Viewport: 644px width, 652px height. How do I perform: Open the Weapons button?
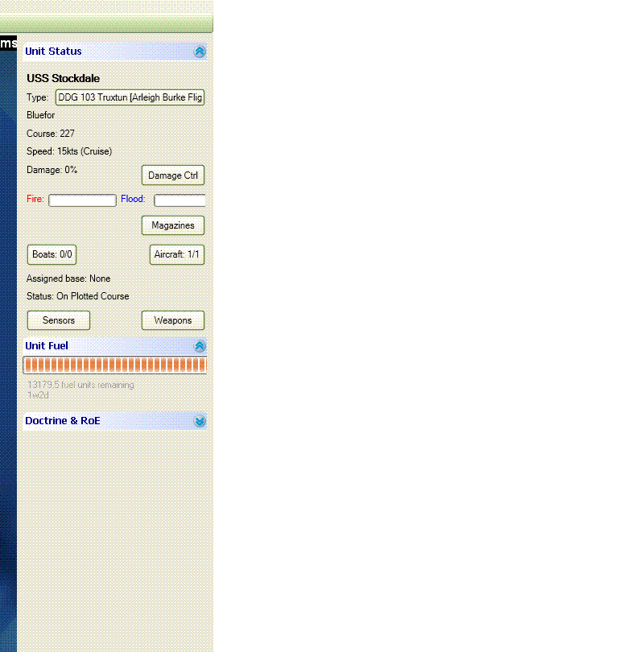pos(173,320)
